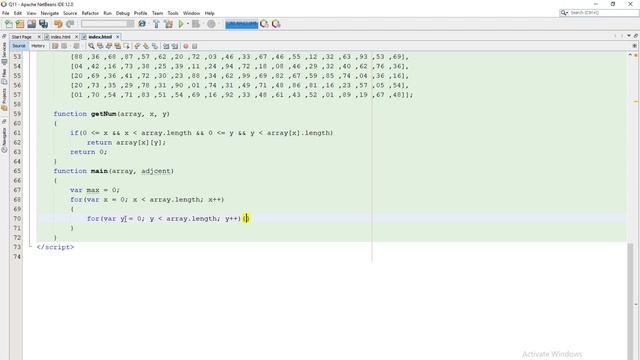Start macro recording with red circle icon
Image resolution: width=640 pixels, height=360 pixels.
tap(186, 46)
